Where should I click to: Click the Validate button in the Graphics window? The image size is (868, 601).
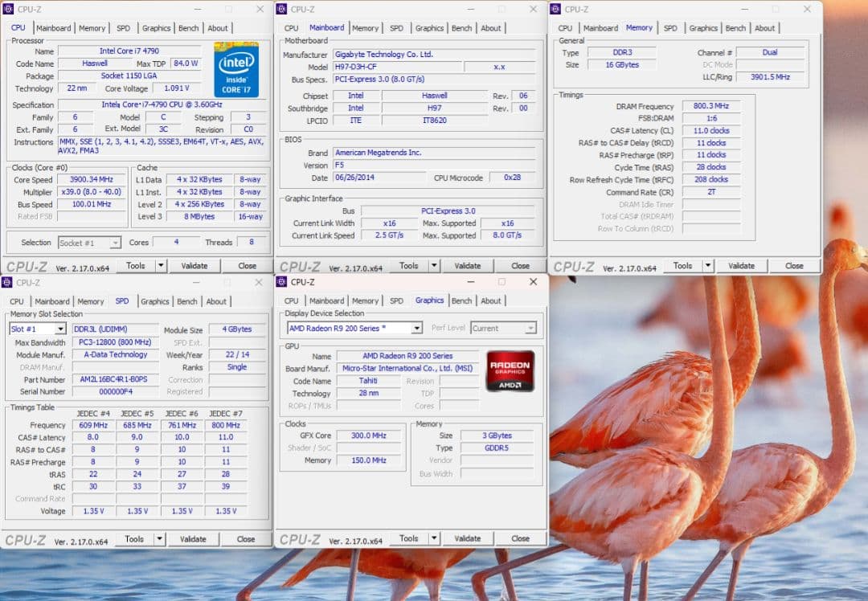pyautogui.click(x=469, y=538)
